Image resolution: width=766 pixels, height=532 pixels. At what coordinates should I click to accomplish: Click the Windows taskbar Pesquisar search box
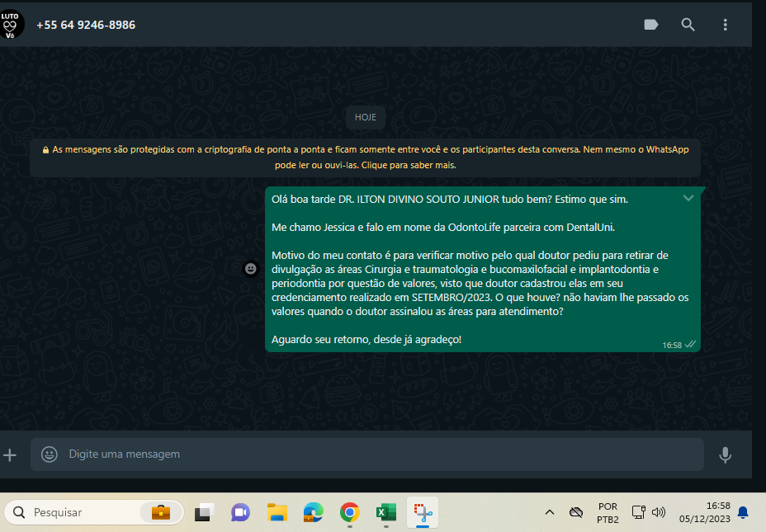[94, 512]
